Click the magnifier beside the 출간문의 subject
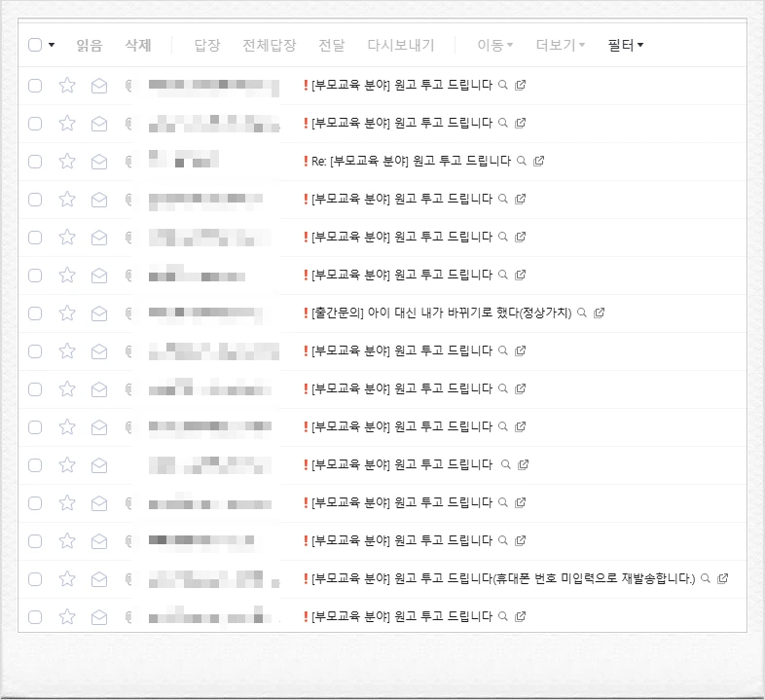Viewport: 765px width, 700px height. (582, 313)
